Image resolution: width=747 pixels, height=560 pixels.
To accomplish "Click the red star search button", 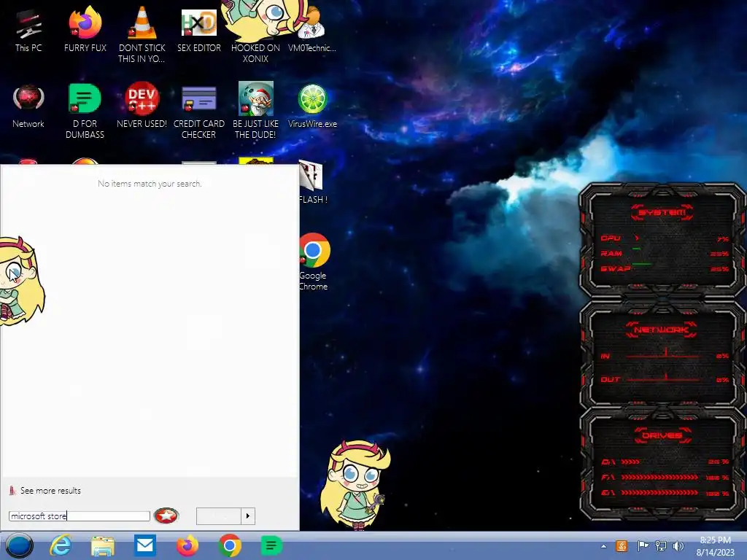I will pyautogui.click(x=166, y=516).
